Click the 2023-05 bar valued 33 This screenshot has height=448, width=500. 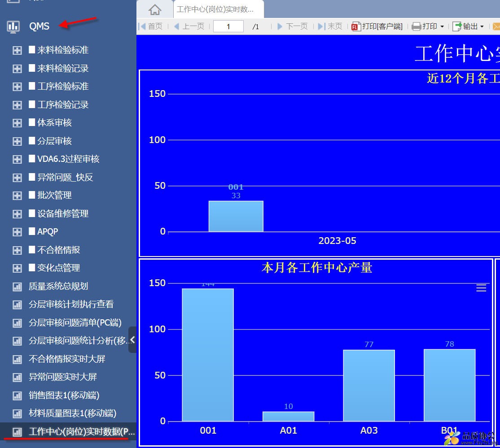[x=236, y=216]
